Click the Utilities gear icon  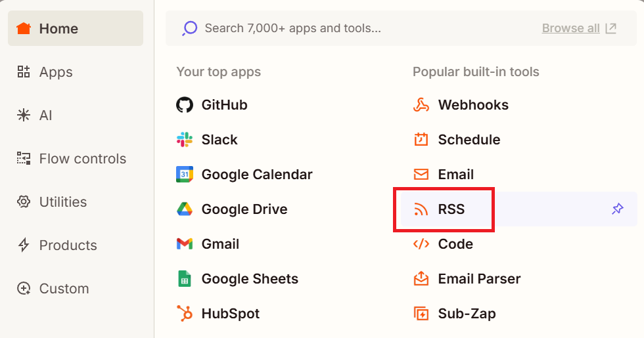tap(24, 202)
